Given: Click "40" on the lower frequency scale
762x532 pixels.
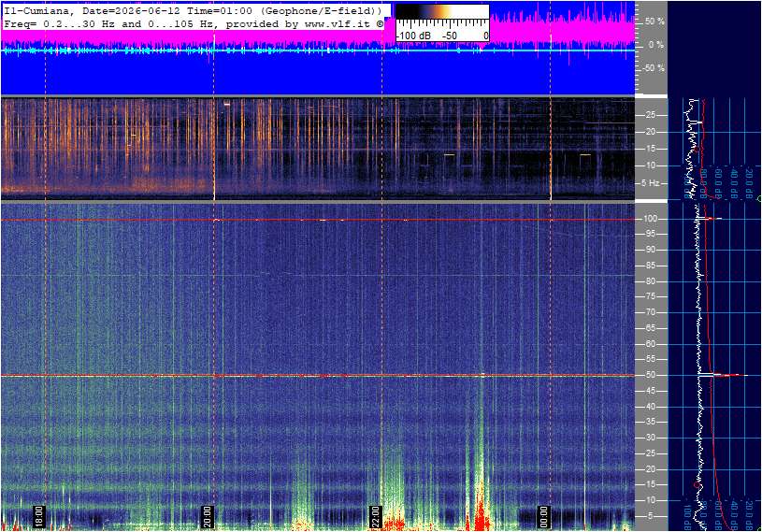Looking at the screenshot, I should tap(650, 407).
